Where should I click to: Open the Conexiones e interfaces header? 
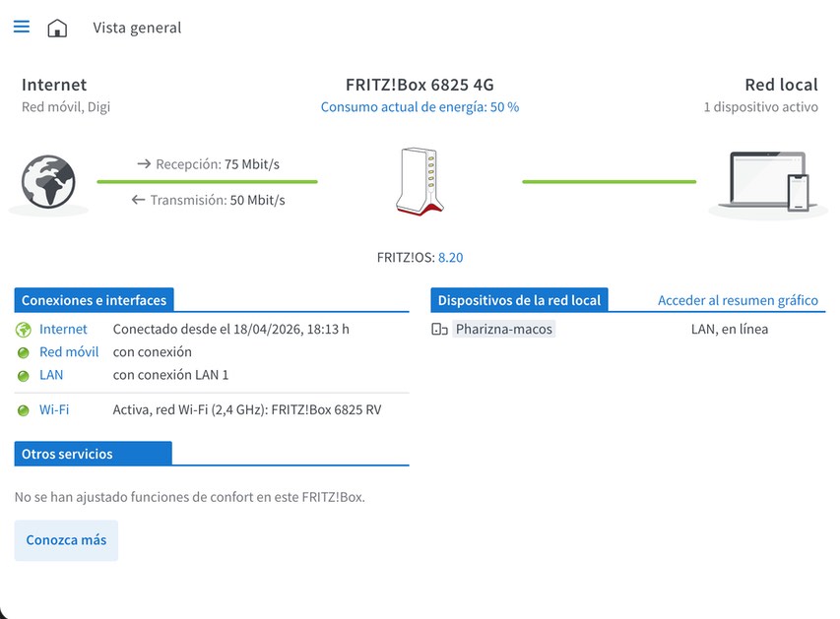coord(94,300)
